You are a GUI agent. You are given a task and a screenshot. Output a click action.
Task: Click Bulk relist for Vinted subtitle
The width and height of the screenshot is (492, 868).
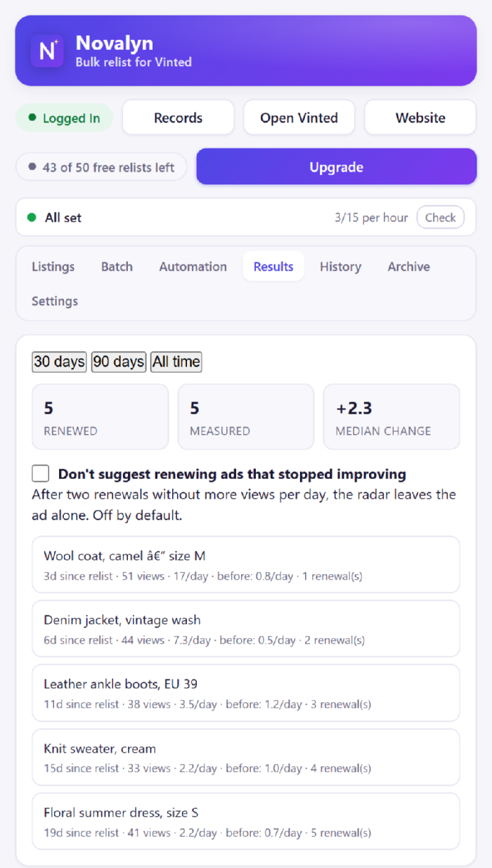click(x=134, y=62)
